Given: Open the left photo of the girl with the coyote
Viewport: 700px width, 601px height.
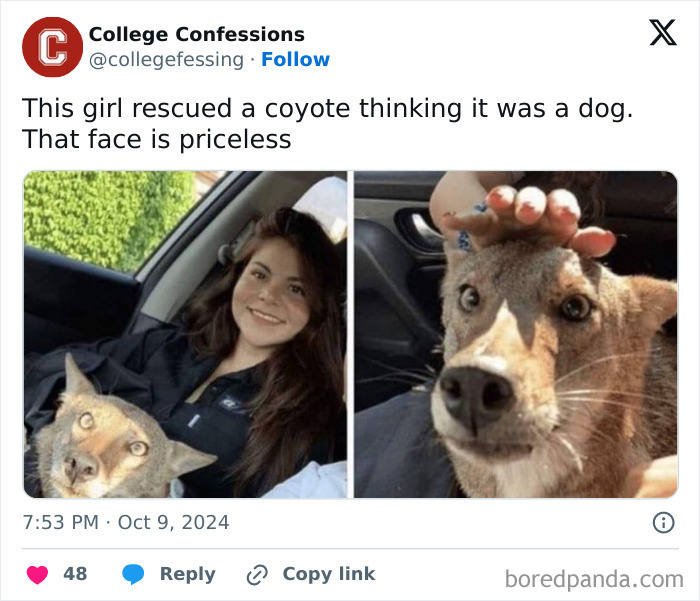Looking at the screenshot, I should 185,334.
